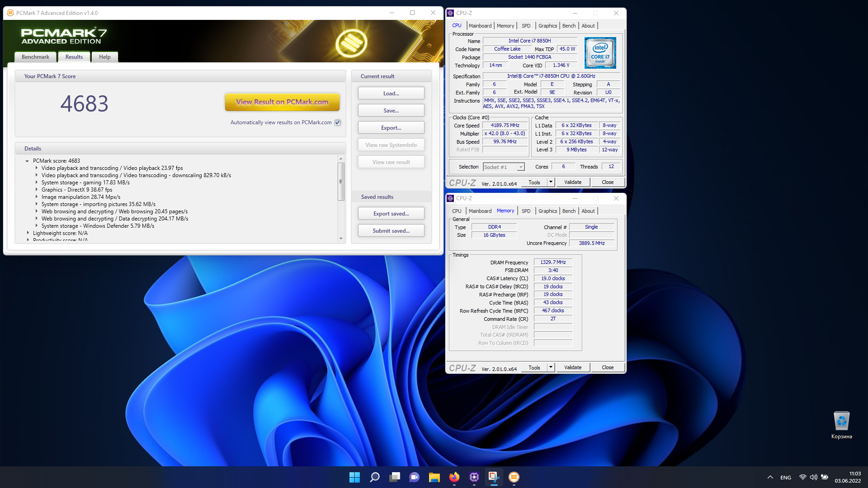Expand Web browsing 20.45 pages/s row
Image resolution: width=868 pixels, height=488 pixels.
click(x=37, y=211)
